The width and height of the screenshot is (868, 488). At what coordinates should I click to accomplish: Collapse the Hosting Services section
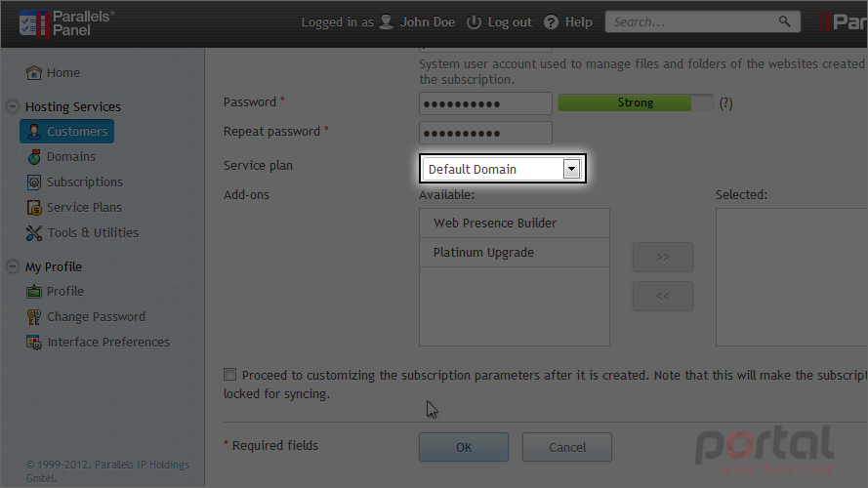(x=13, y=106)
